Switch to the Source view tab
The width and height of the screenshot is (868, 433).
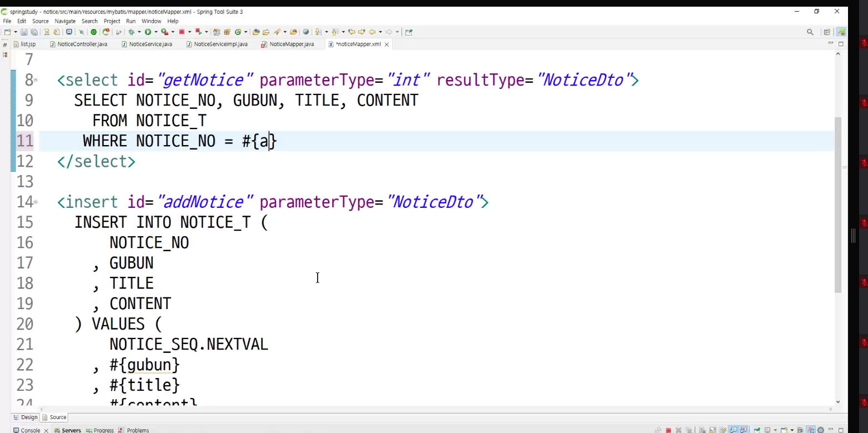tap(54, 417)
